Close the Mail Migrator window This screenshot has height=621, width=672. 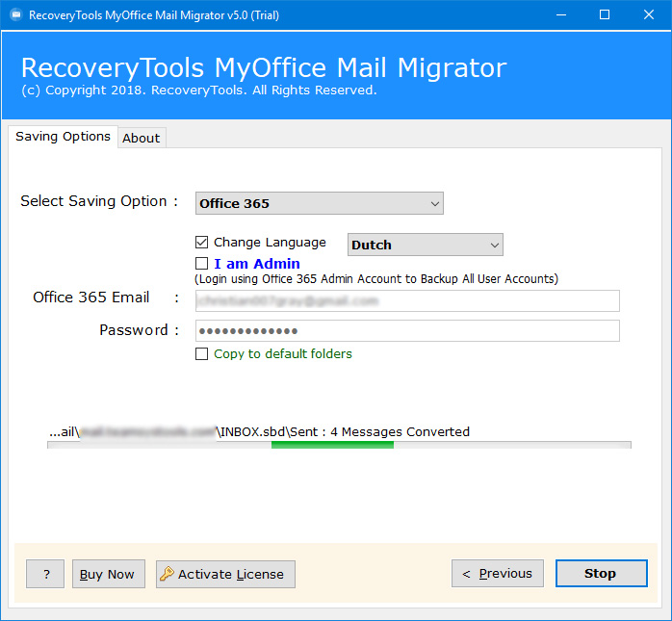point(649,15)
